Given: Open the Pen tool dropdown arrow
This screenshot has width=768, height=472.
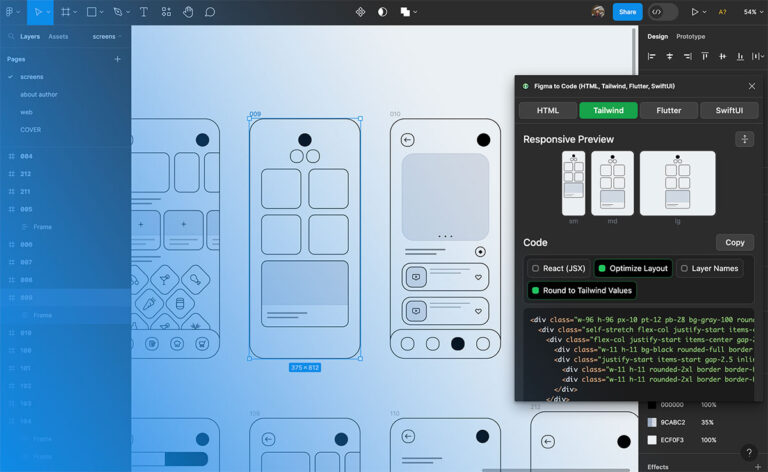Looking at the screenshot, I should click(128, 12).
